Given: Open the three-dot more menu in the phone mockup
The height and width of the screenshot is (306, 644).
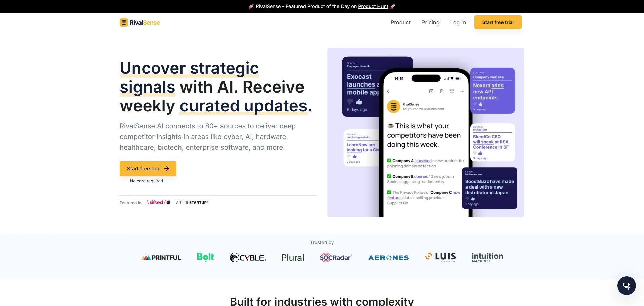Looking at the screenshot, I should coord(462,91).
